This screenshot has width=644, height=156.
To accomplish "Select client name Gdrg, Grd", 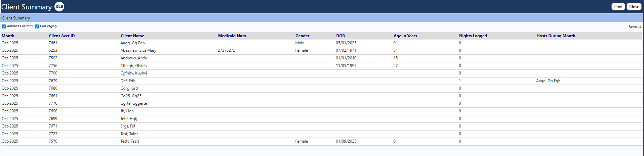I will (x=129, y=88).
